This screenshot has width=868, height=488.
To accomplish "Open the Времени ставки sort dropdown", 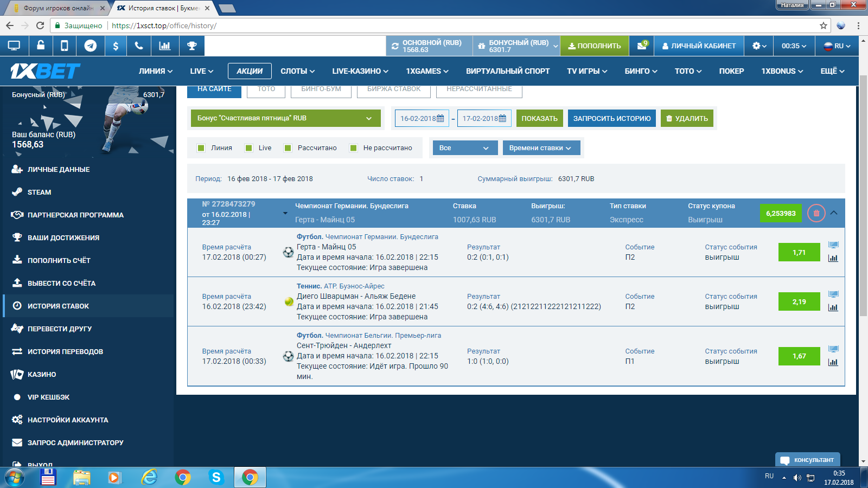I will [541, 148].
